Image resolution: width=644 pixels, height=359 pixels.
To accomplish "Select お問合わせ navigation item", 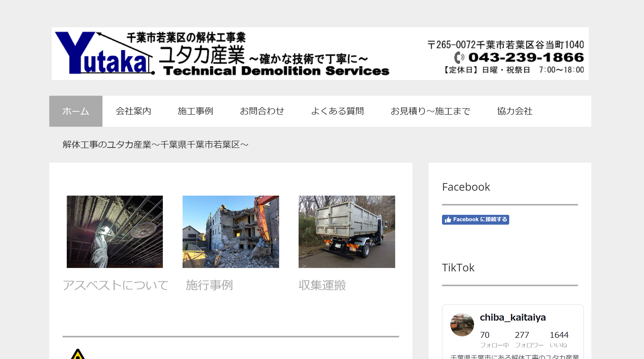I will pos(262,111).
